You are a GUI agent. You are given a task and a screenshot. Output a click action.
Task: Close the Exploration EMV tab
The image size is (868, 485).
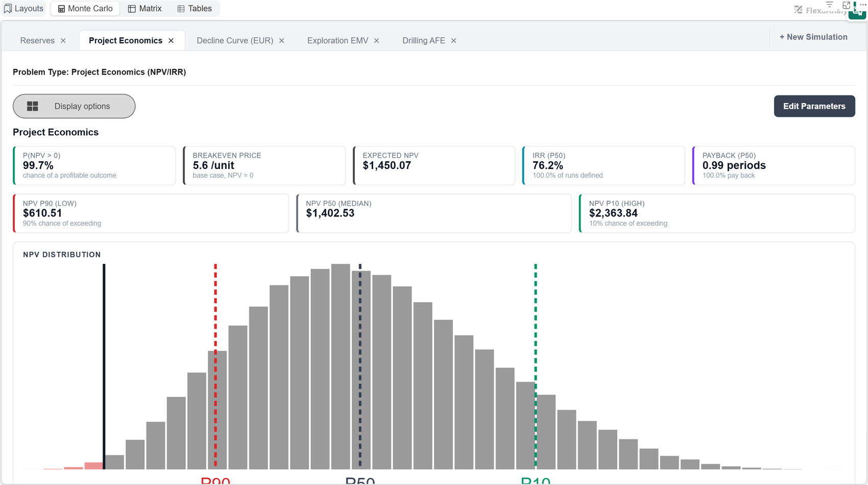click(377, 41)
